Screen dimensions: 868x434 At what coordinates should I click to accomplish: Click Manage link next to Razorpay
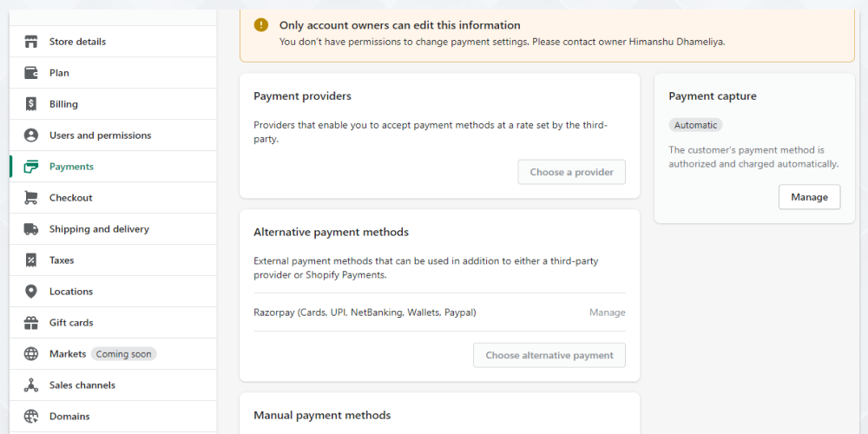[608, 312]
